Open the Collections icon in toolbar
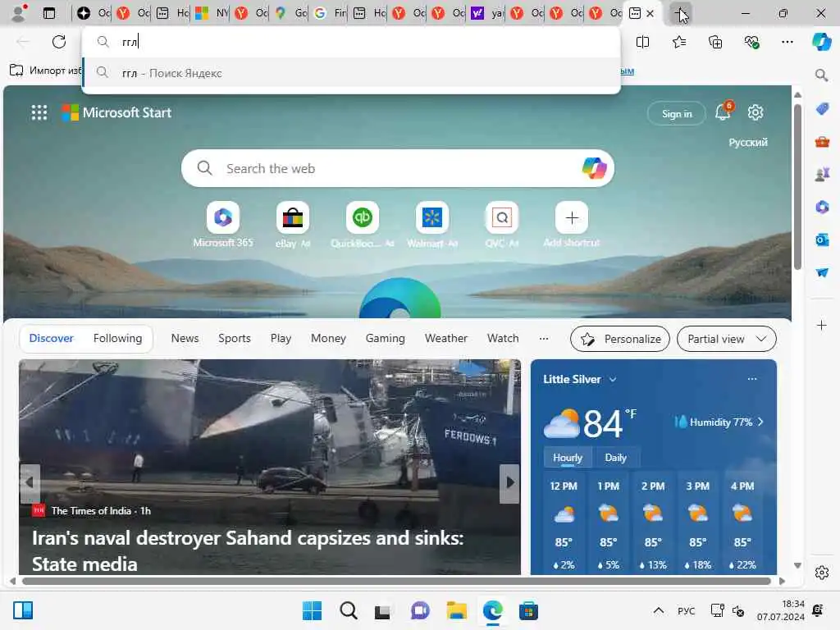 715,42
